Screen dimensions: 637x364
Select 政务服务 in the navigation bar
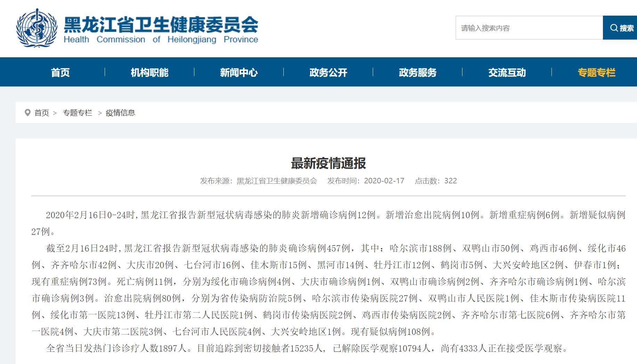(x=418, y=72)
